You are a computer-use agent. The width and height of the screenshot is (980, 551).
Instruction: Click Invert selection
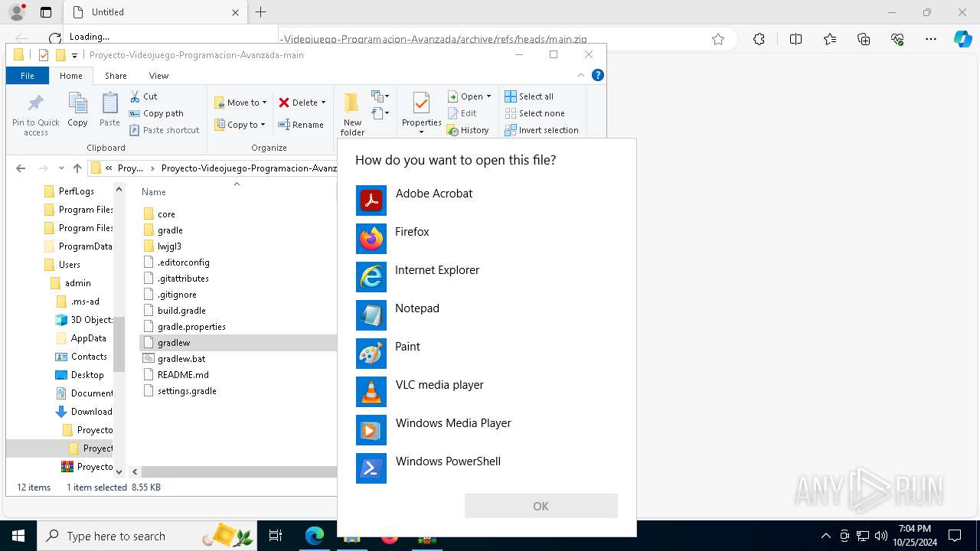pos(541,130)
